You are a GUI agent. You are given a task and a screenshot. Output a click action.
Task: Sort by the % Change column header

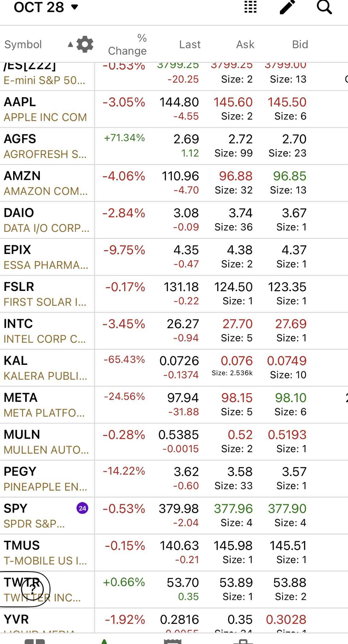(x=127, y=44)
